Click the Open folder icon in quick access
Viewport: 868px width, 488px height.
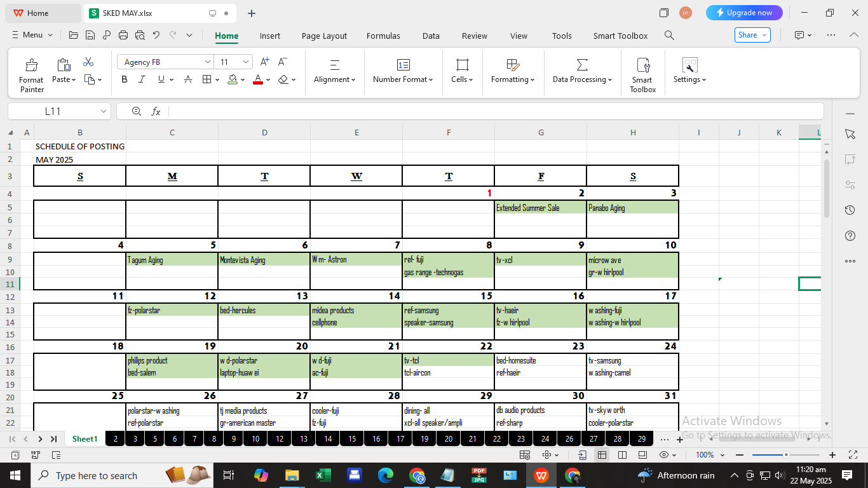point(74,36)
